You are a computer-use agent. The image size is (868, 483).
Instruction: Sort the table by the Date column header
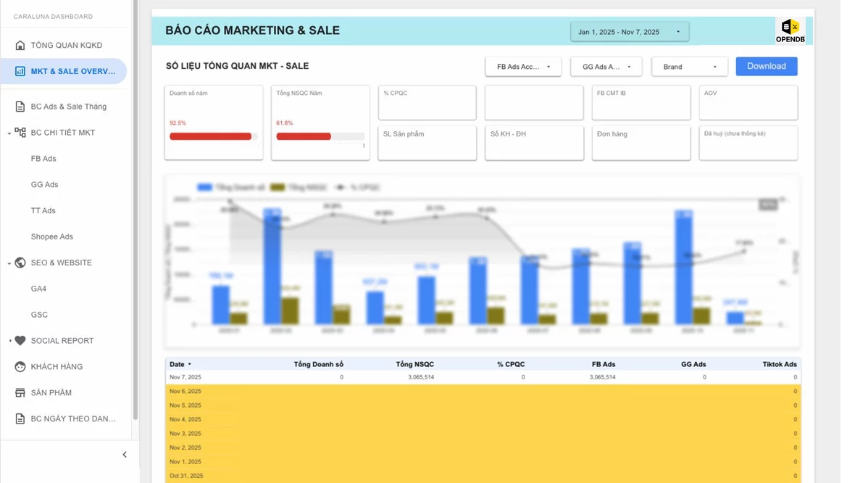pyautogui.click(x=176, y=364)
